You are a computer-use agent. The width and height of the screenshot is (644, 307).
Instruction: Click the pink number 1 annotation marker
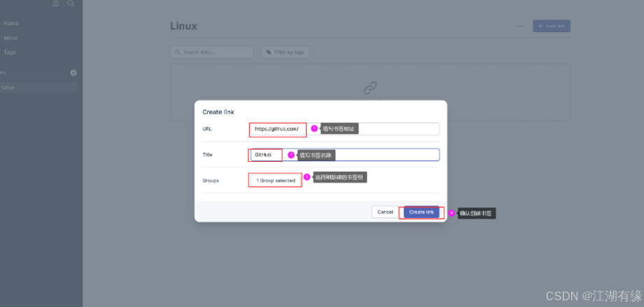click(x=314, y=129)
